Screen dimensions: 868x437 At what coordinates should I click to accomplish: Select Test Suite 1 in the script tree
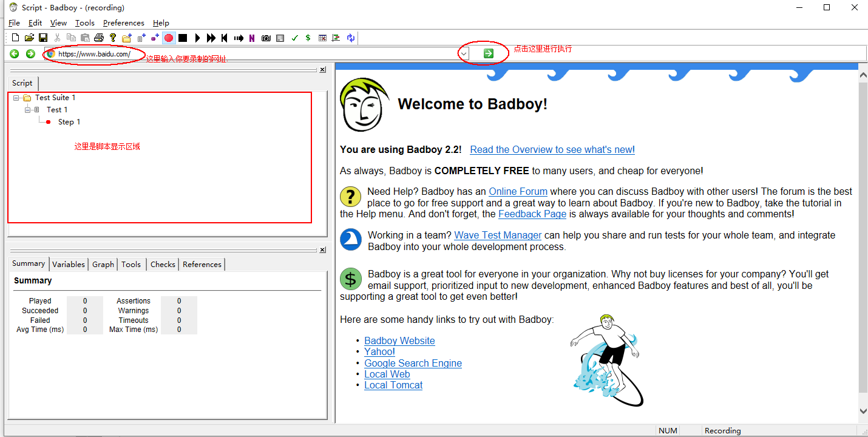pos(55,97)
